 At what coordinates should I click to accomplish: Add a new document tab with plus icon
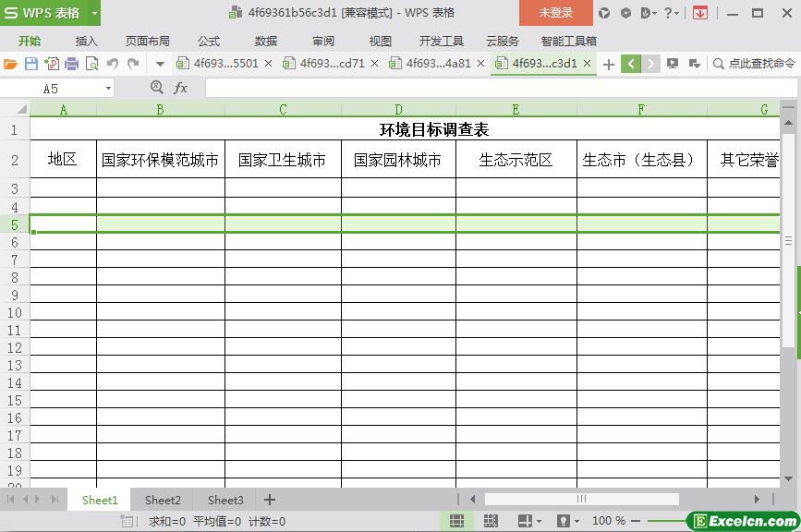click(x=609, y=64)
